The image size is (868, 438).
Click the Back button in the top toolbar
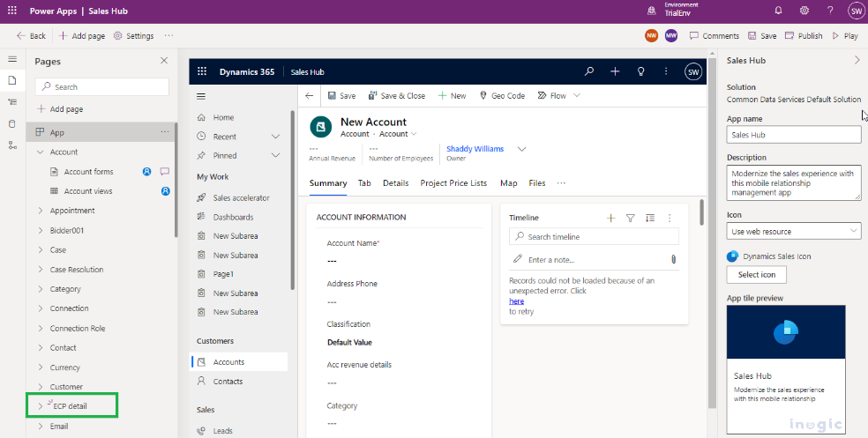(32, 35)
